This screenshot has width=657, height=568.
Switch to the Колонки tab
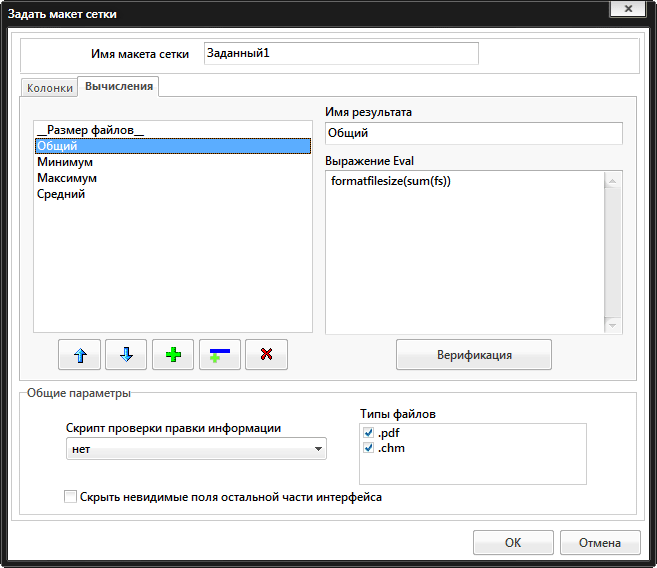49,88
